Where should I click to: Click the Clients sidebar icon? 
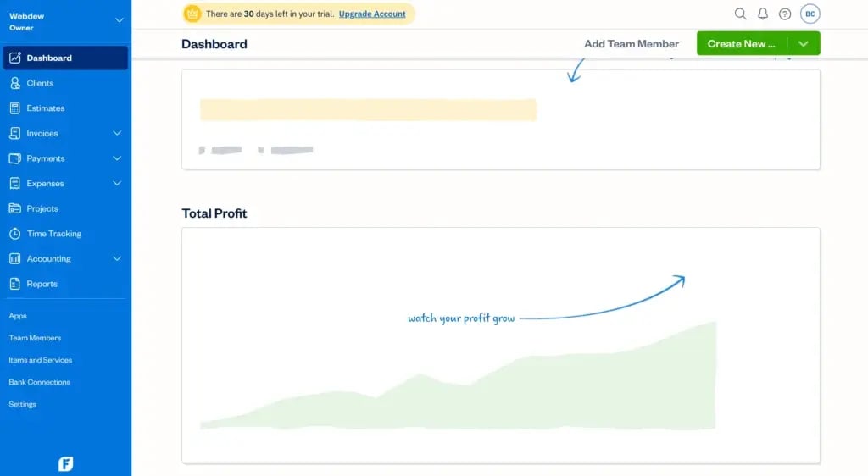click(x=14, y=83)
